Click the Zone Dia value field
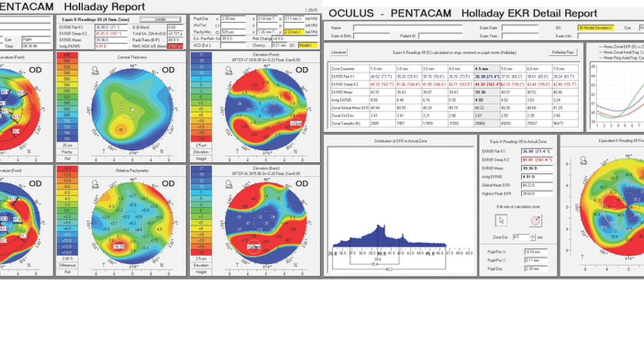The image size is (644, 362). [521, 237]
